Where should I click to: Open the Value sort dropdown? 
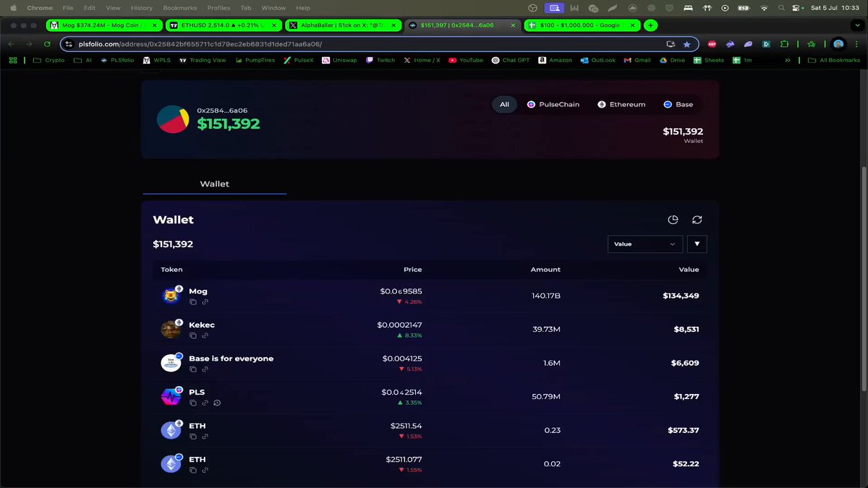645,244
